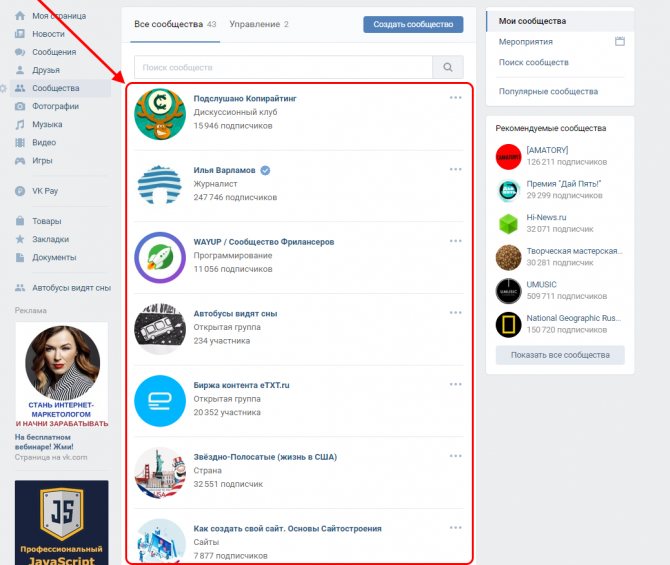Open the Мероприятия calendar icon
670x565 pixels.
click(620, 41)
